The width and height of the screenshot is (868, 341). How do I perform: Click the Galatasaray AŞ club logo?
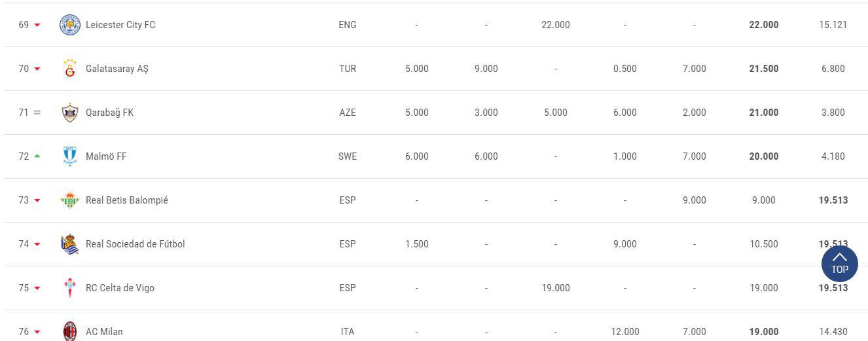(x=70, y=69)
